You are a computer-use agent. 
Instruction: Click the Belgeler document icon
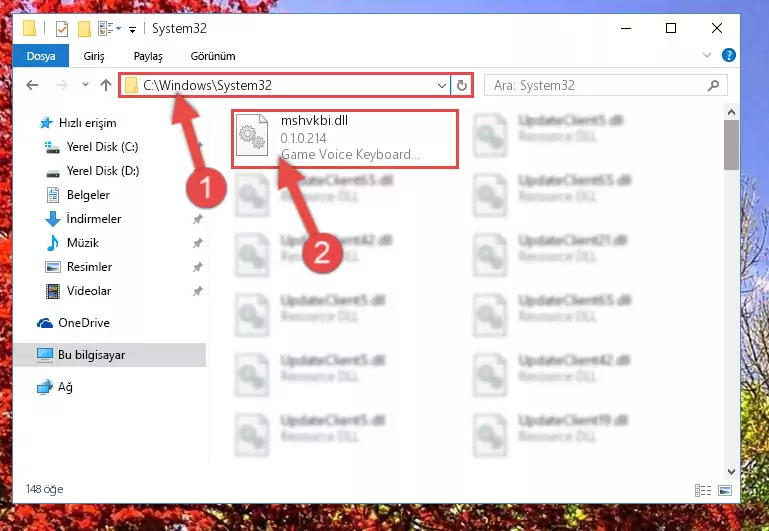click(52, 195)
